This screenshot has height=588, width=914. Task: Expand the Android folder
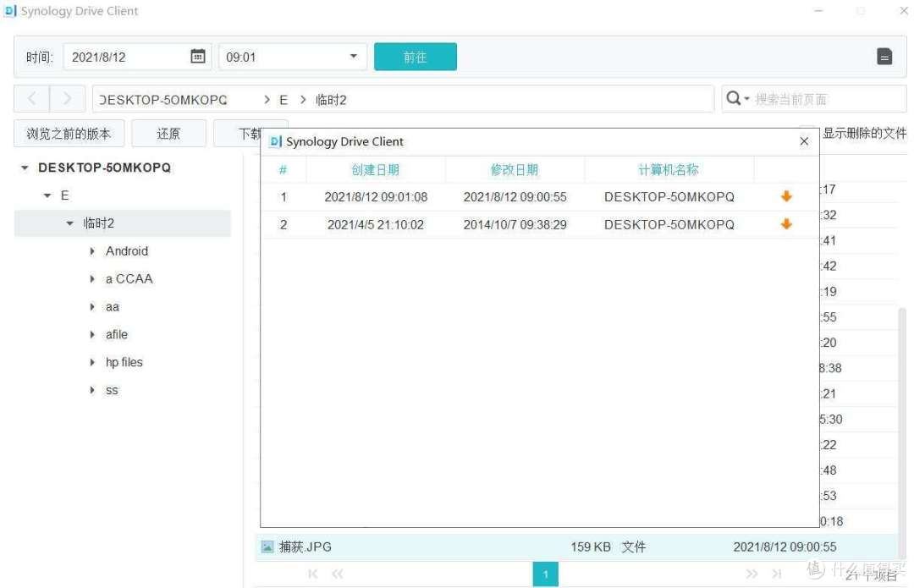click(92, 251)
